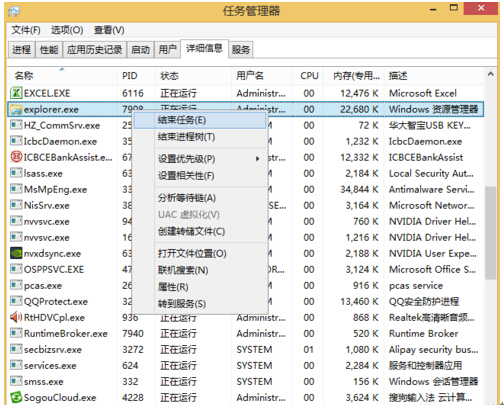504x405 pixels.
Task: Click the 22,680 K memory value
Action: pos(359,109)
